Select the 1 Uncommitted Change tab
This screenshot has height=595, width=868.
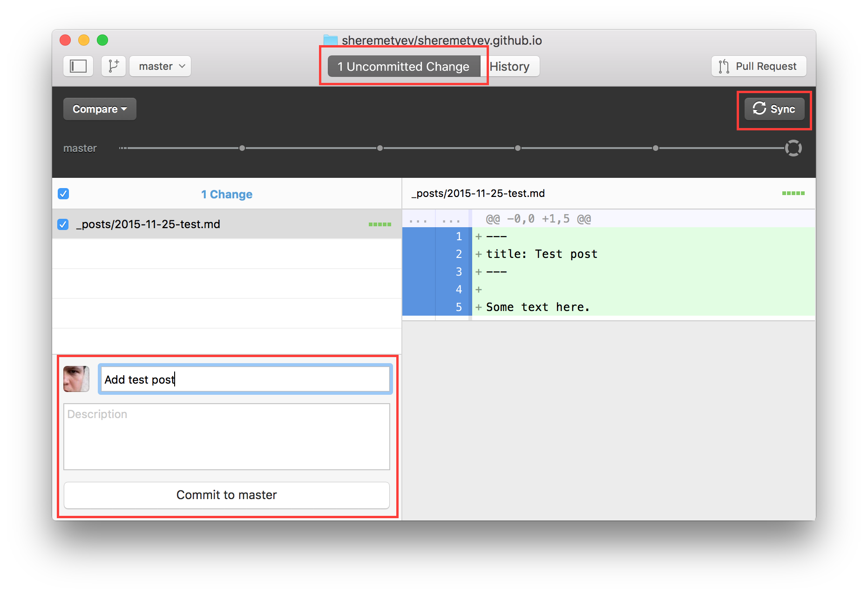[x=403, y=67]
